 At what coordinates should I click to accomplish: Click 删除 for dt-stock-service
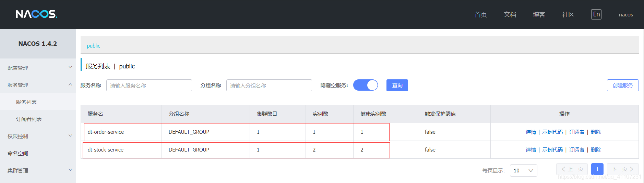[596, 150]
